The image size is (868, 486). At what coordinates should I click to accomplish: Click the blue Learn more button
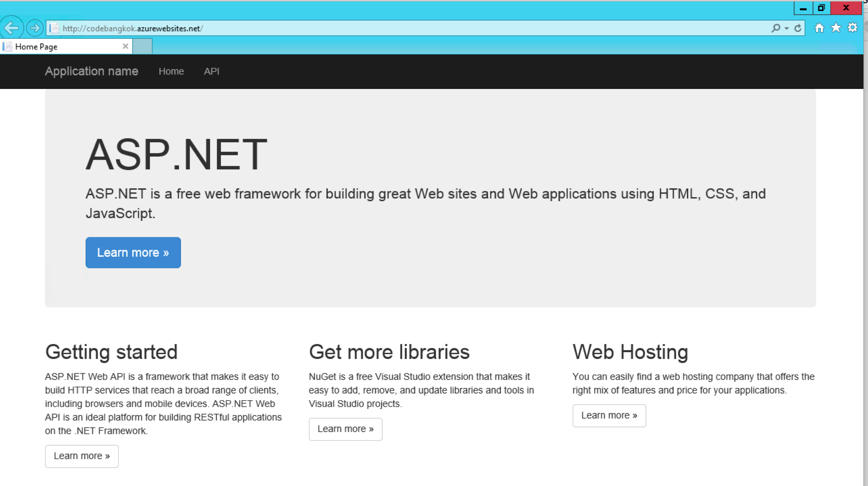(x=133, y=252)
